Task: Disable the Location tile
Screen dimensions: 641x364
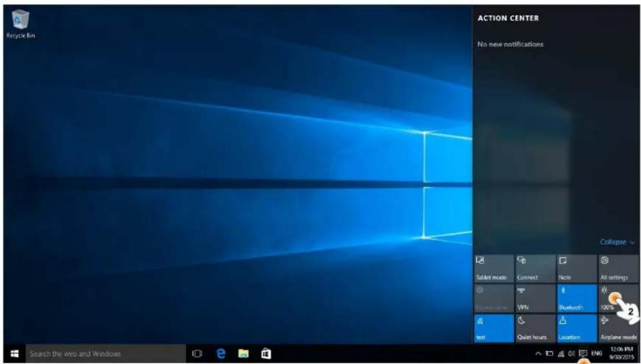Action: [577, 329]
